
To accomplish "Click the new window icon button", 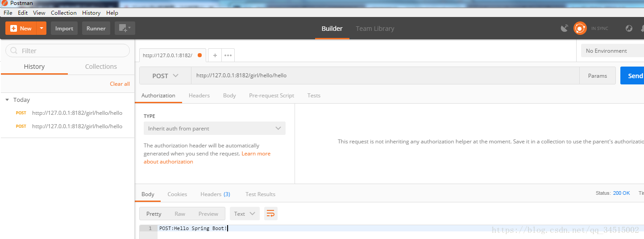I will 125,28.
